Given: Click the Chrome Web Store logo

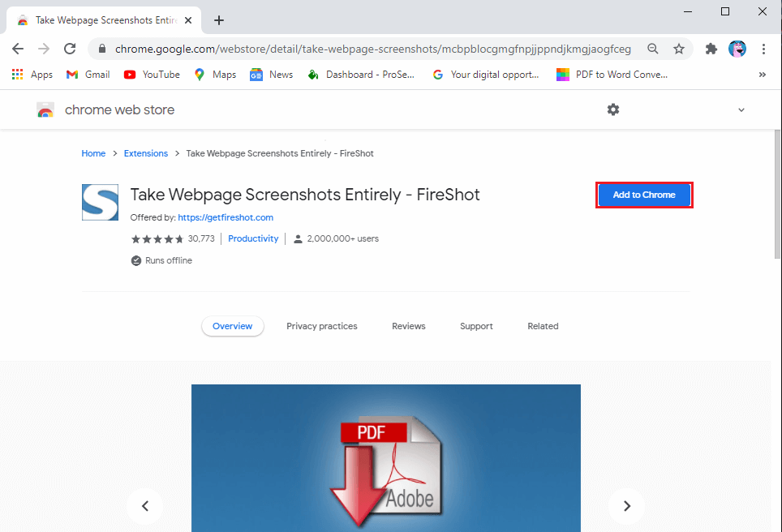Looking at the screenshot, I should pyautogui.click(x=46, y=109).
